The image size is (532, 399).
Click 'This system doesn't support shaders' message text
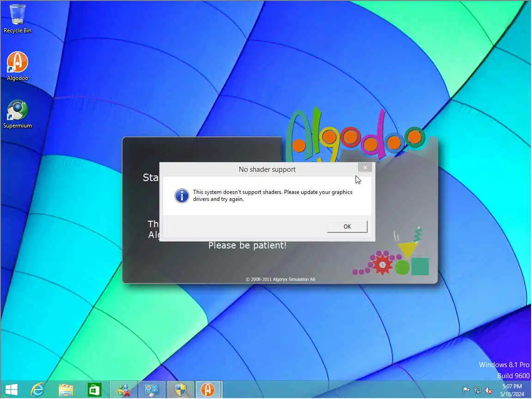coord(273,195)
